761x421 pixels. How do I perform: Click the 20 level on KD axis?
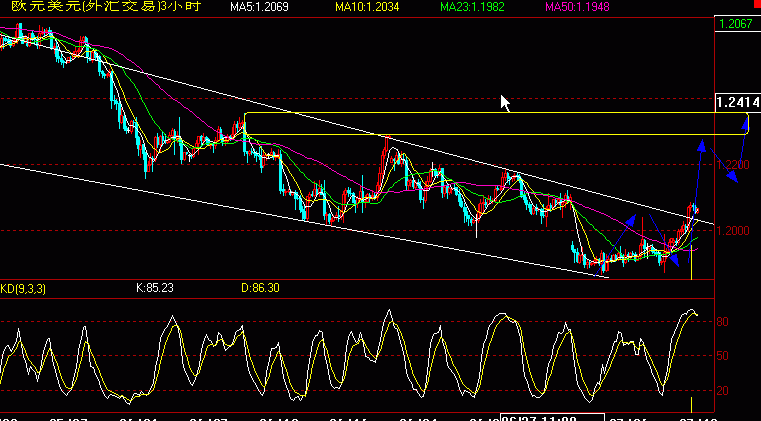coord(723,391)
